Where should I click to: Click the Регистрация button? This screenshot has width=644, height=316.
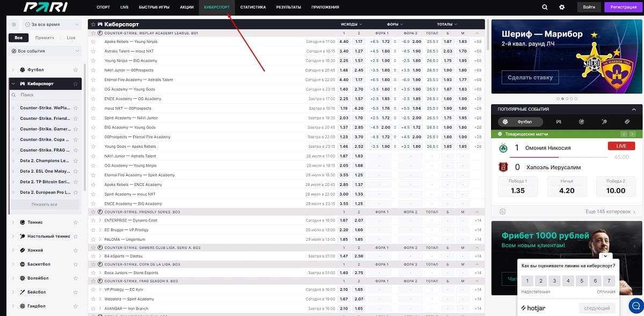(x=623, y=7)
